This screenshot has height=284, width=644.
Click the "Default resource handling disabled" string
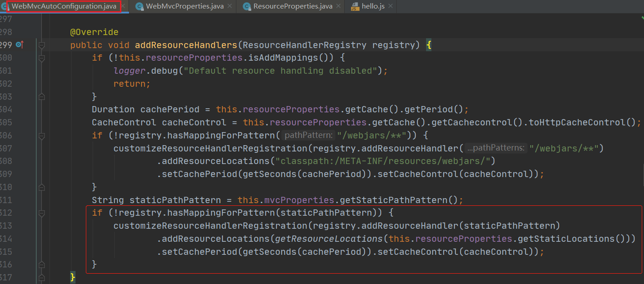(280, 71)
